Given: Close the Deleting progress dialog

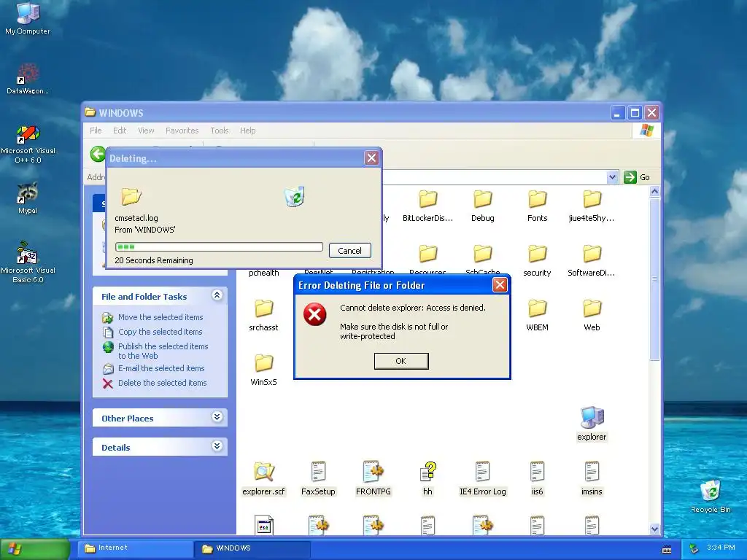Looking at the screenshot, I should [x=371, y=158].
